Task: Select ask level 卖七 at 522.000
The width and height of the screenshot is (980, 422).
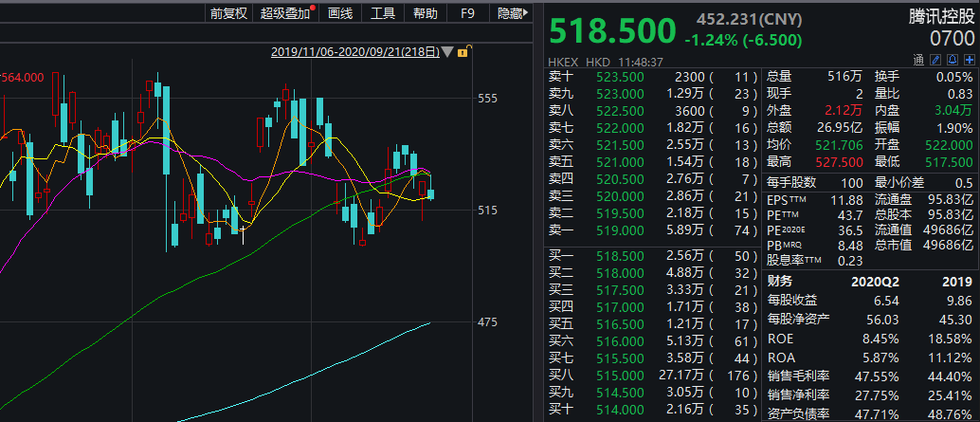Action: click(652, 128)
